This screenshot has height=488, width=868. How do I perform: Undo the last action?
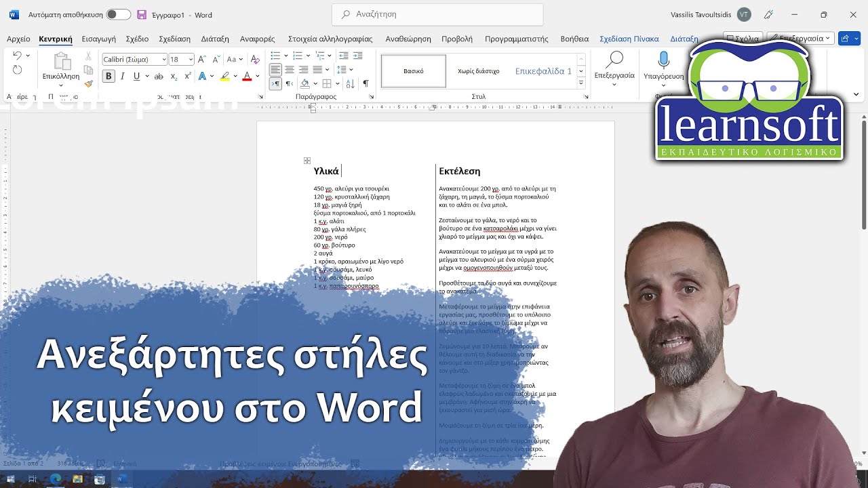[x=17, y=56]
